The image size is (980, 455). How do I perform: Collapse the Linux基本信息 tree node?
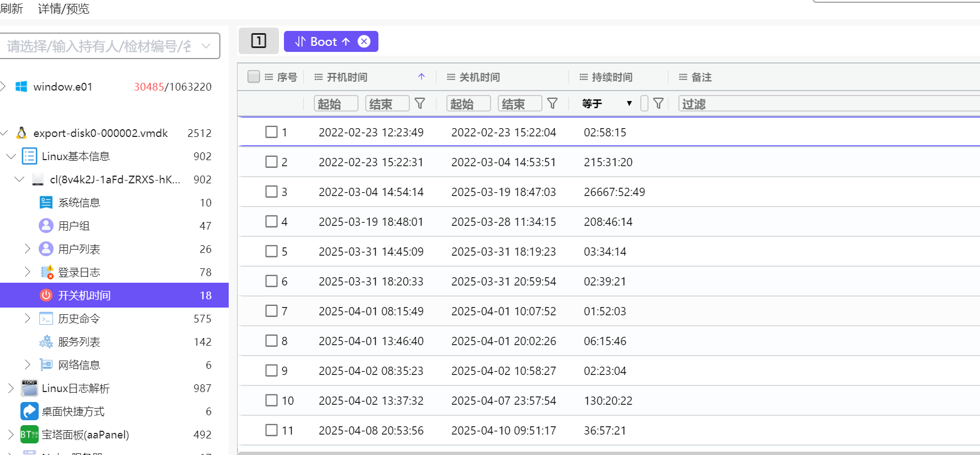pyautogui.click(x=11, y=156)
